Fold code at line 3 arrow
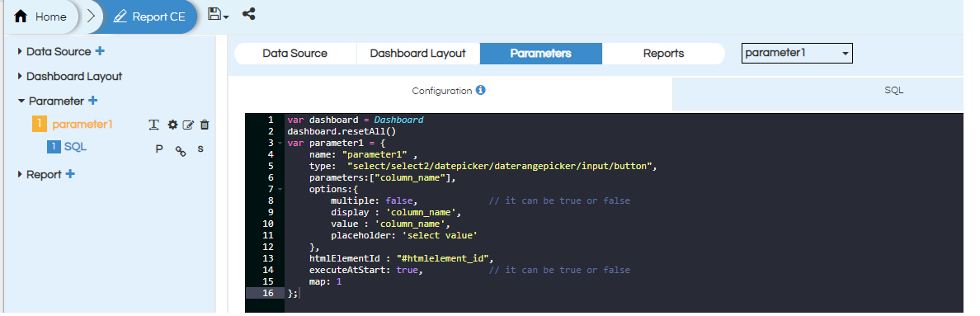Image resolution: width=980 pixels, height=316 pixels. [280, 143]
